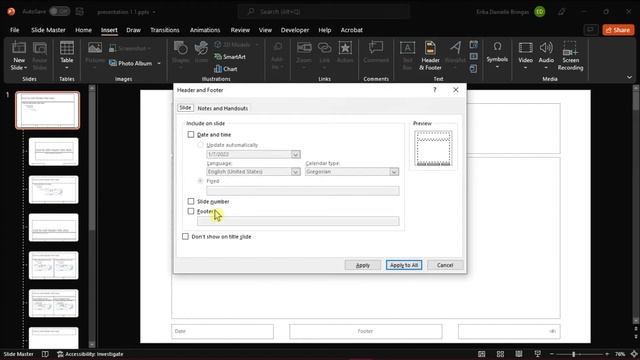Click the Footer placeholder on slide
The image size is (640, 360).
coord(365,331)
